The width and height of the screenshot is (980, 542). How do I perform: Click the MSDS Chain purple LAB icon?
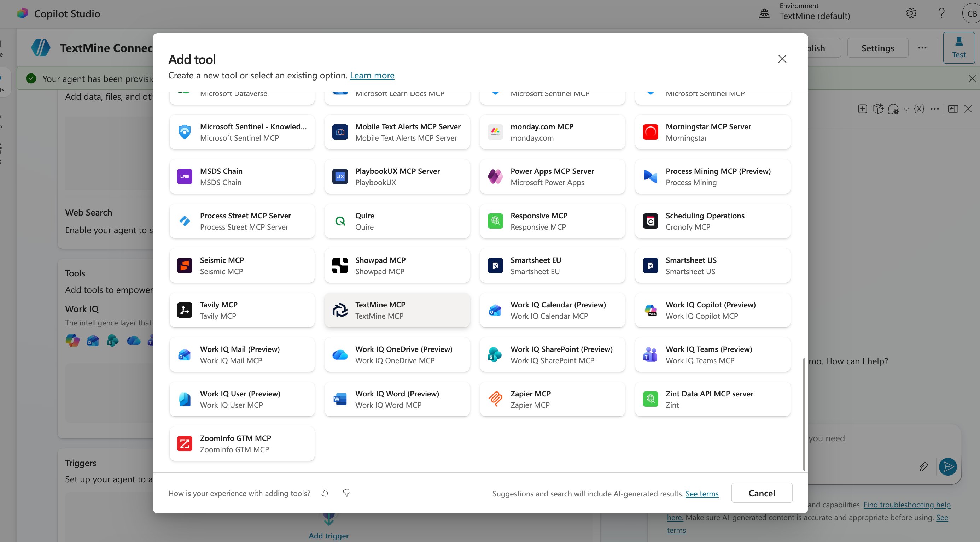click(185, 176)
